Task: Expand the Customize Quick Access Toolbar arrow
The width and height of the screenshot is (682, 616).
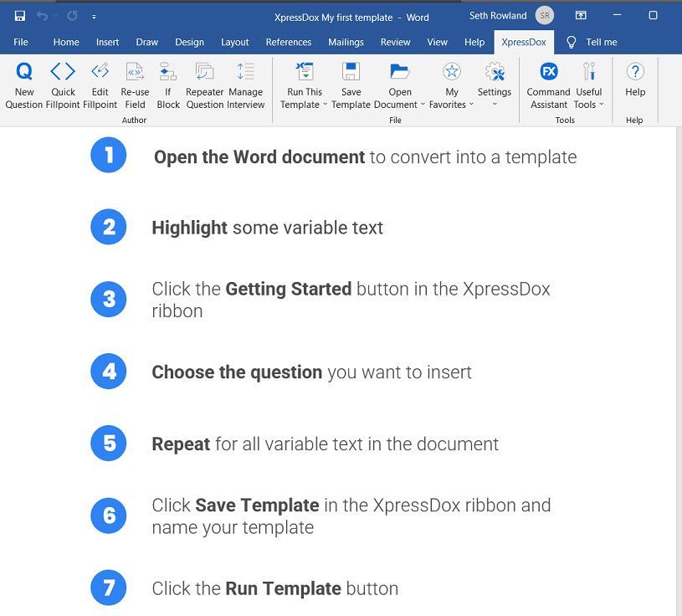Action: 94,17
